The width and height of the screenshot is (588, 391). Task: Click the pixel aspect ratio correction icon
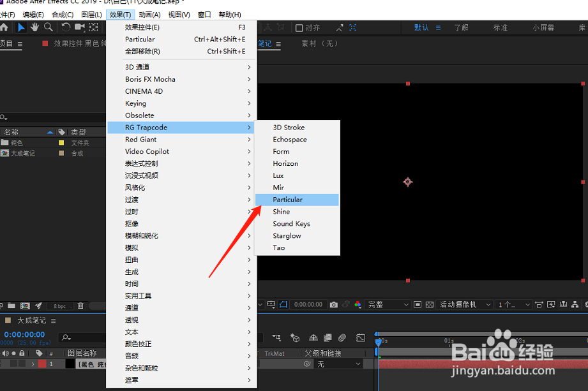[x=539, y=304]
